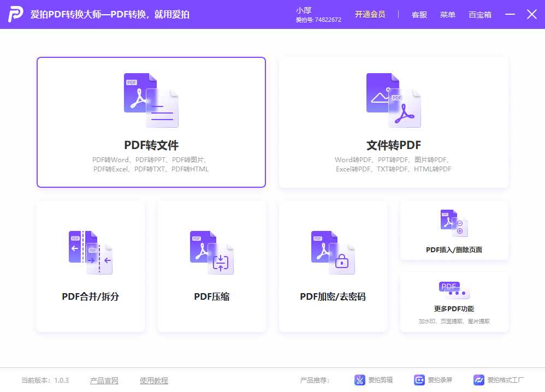
Task: Click the 爱拍格式工厂 product icon
Action: click(478, 380)
